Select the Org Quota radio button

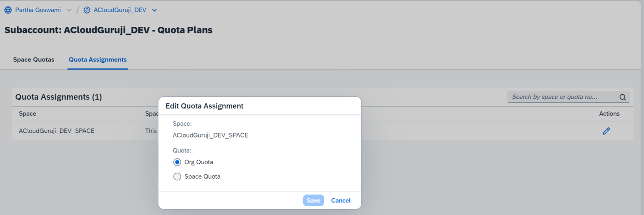177,162
